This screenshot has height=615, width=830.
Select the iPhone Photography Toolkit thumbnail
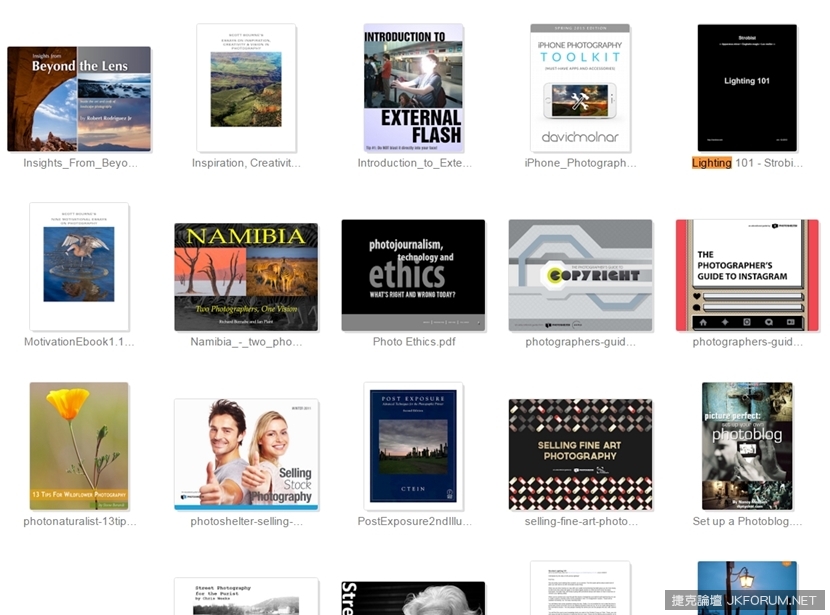click(580, 88)
